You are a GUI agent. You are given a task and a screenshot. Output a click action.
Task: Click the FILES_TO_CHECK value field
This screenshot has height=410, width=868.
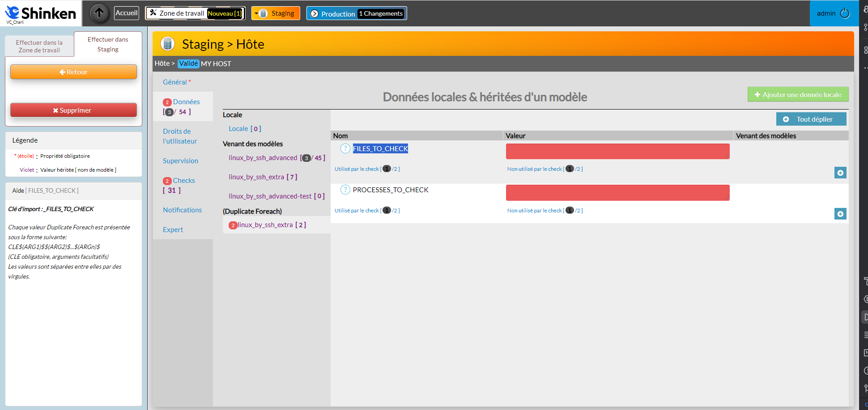(x=617, y=151)
